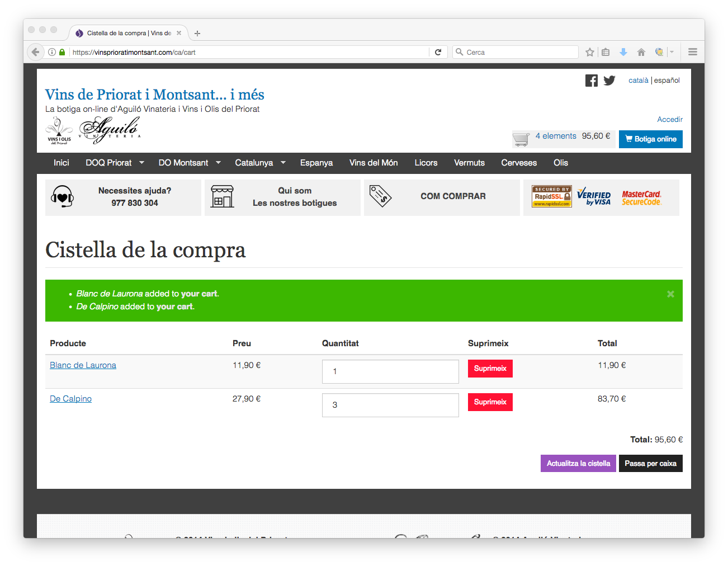Click the browser reload icon
The height and width of the screenshot is (566, 728).
438,52
